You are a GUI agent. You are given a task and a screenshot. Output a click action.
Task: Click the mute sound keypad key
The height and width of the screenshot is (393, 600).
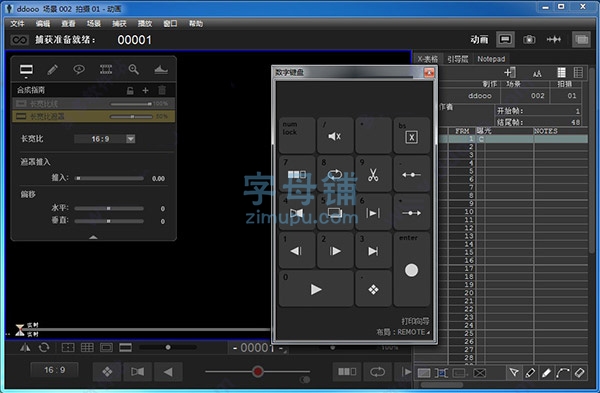pyautogui.click(x=335, y=135)
